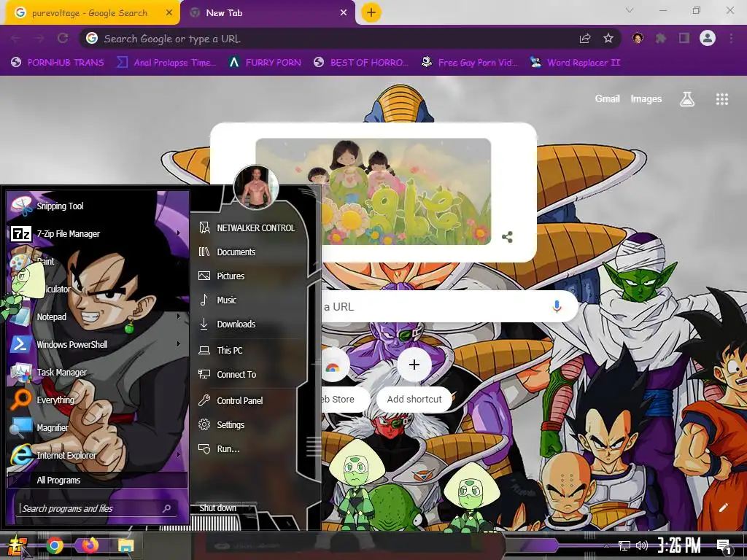Viewport: 747px width, 560px height.
Task: Open Google apps grid
Action: pyautogui.click(x=722, y=99)
